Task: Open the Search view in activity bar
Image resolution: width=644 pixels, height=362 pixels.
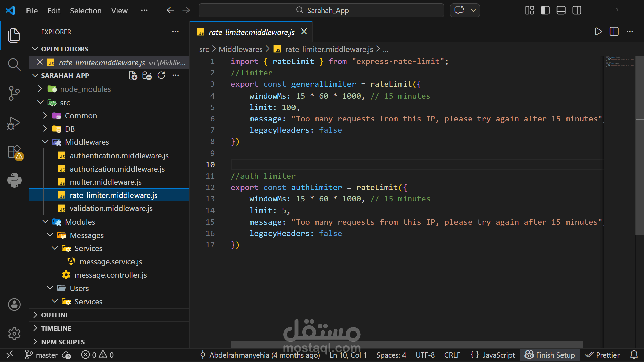Action: [14, 64]
